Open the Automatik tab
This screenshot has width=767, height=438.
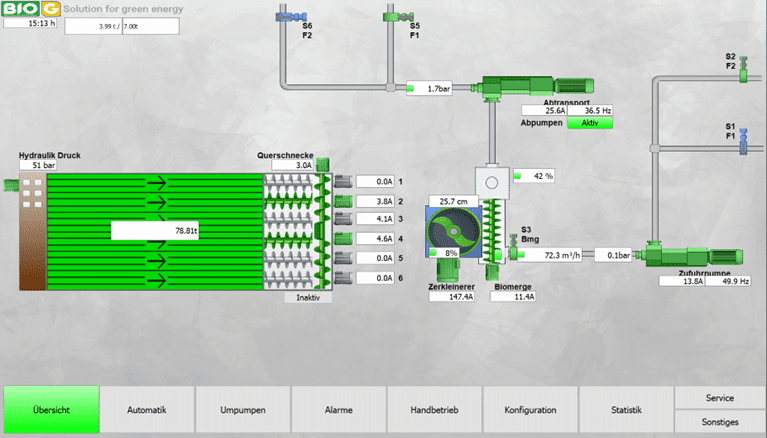[x=147, y=410]
